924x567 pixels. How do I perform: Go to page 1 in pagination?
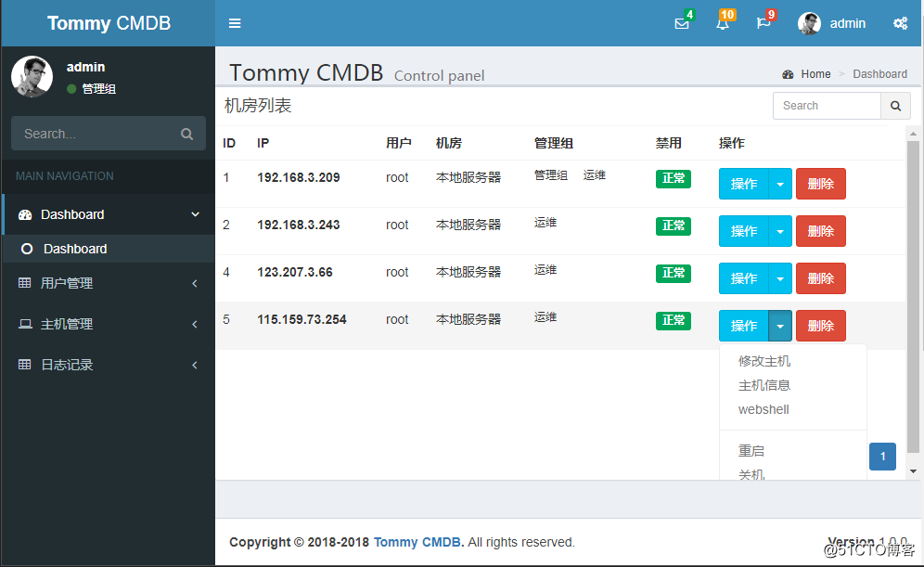[x=882, y=457]
